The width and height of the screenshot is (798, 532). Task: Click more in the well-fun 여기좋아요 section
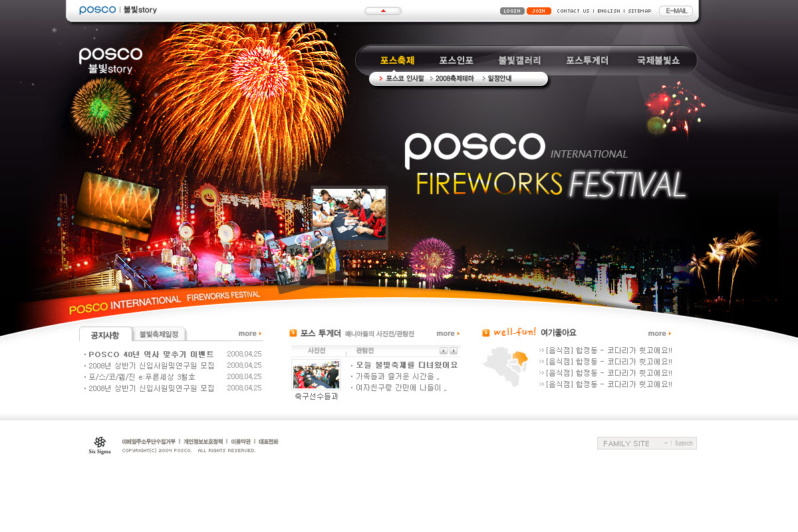660,334
